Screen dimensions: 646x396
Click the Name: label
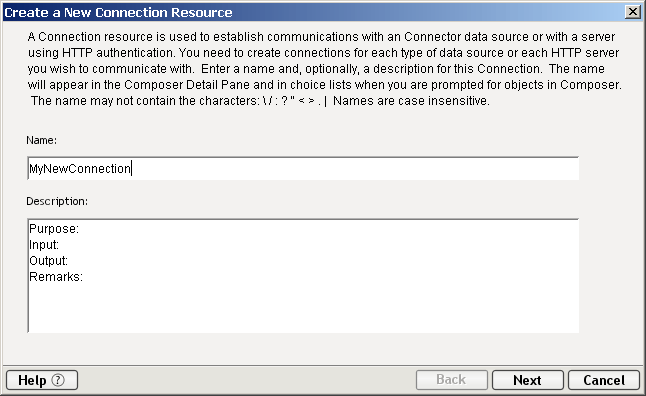pyautogui.click(x=42, y=140)
